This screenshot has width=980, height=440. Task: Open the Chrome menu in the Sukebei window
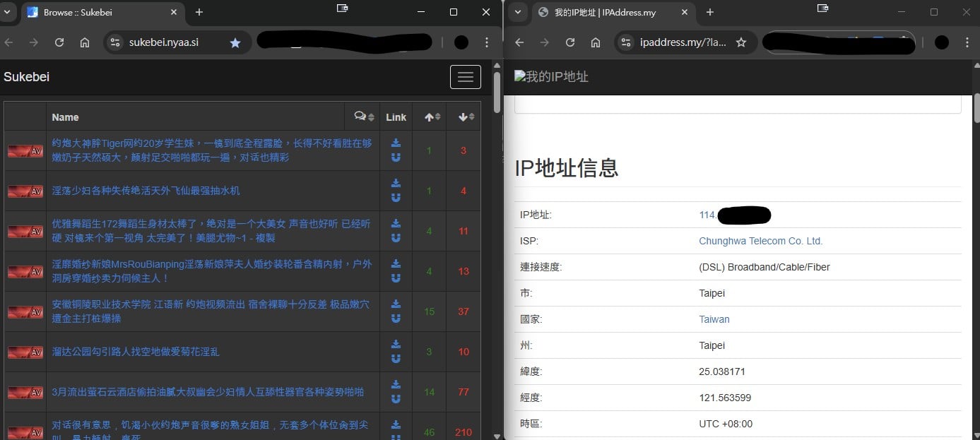click(487, 42)
